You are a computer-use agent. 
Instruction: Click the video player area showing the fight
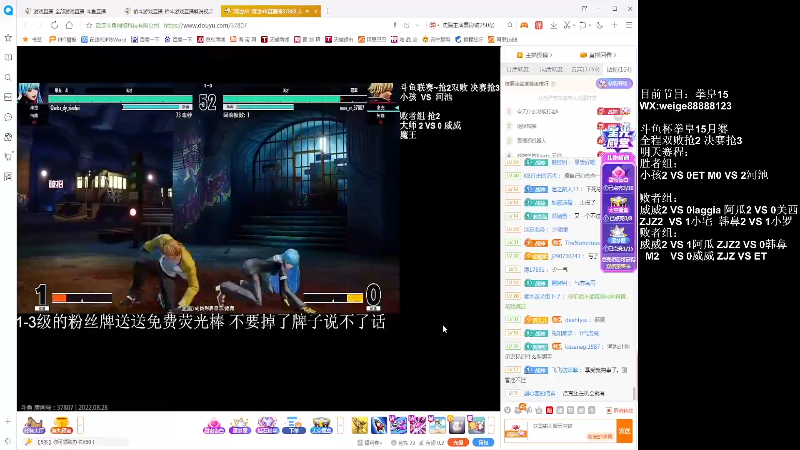pos(208,198)
